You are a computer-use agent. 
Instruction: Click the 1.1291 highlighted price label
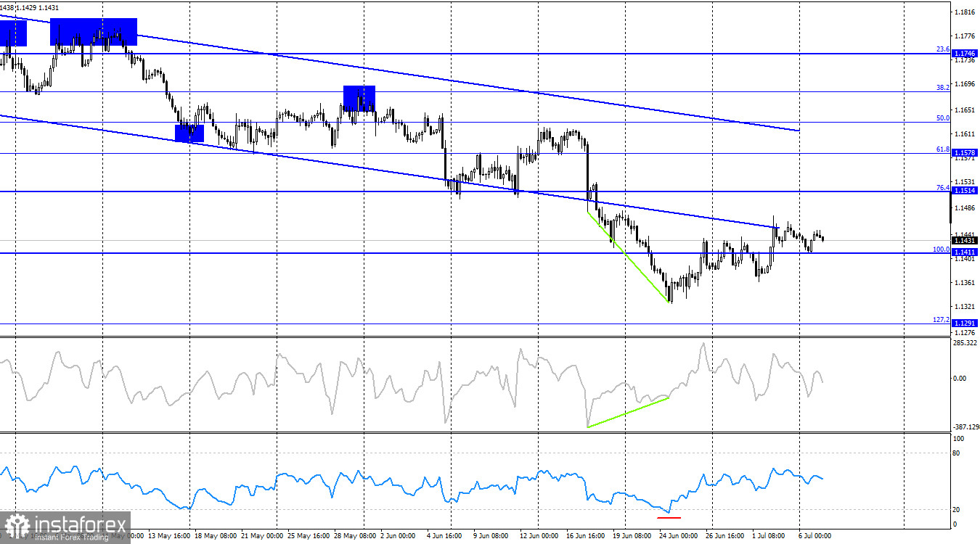pos(964,323)
